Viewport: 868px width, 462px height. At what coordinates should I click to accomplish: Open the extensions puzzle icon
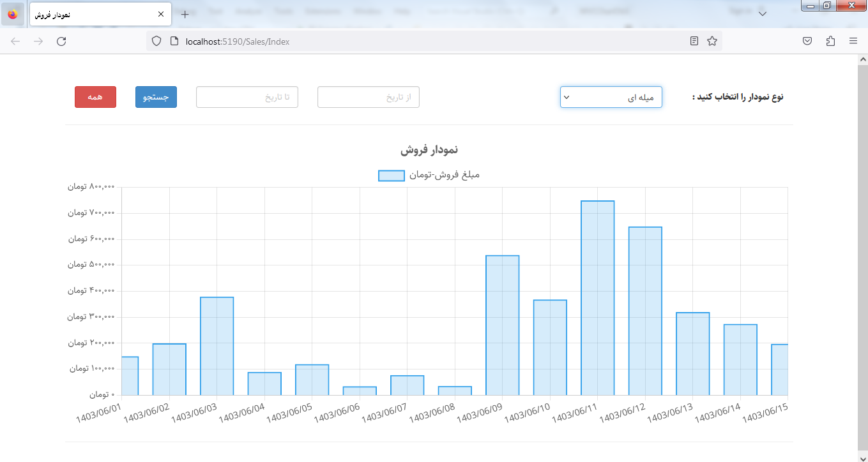point(830,41)
